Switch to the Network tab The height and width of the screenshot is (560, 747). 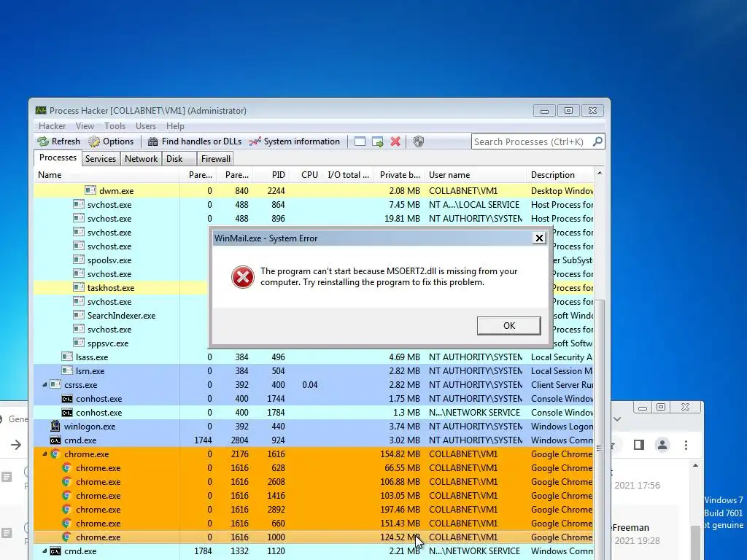(x=141, y=158)
